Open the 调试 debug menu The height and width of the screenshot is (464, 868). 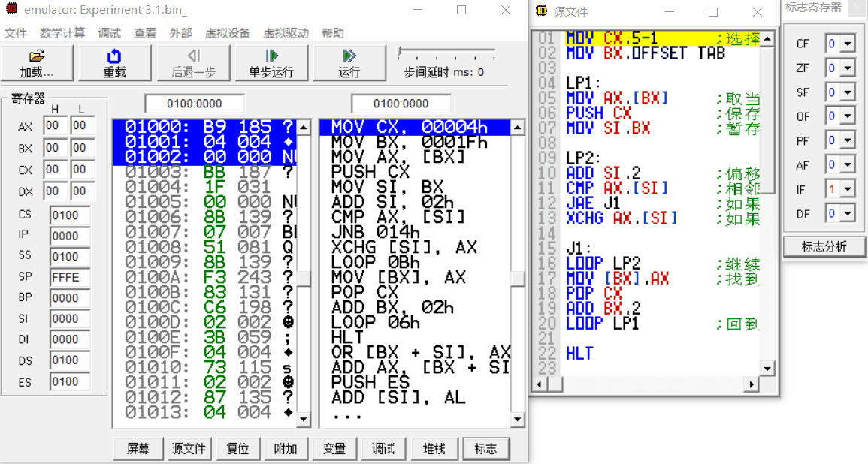(110, 34)
